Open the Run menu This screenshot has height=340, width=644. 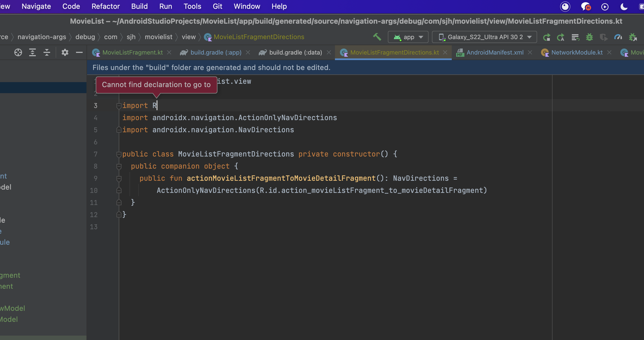tap(166, 6)
